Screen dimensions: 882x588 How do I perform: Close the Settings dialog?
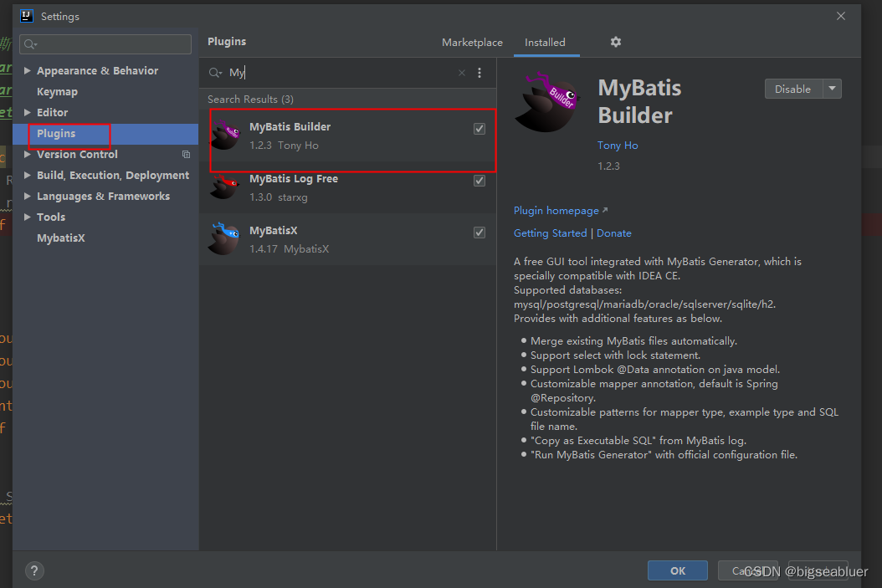(841, 16)
